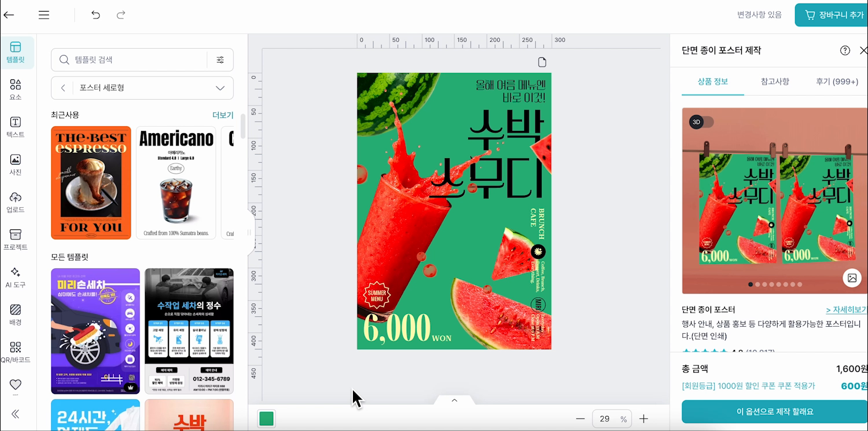Switch to the 후기 (999+) tab
This screenshot has width=868, height=431.
pyautogui.click(x=837, y=82)
